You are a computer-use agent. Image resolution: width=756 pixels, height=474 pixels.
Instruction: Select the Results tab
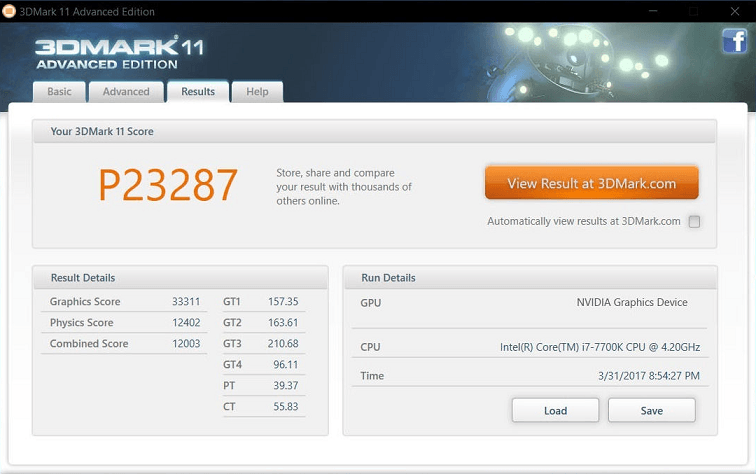(198, 92)
